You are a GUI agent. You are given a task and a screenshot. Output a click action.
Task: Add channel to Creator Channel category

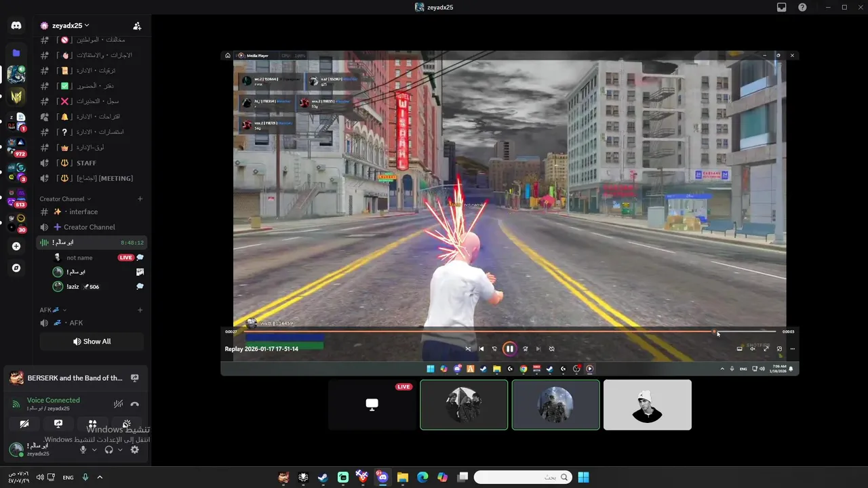[x=140, y=199]
